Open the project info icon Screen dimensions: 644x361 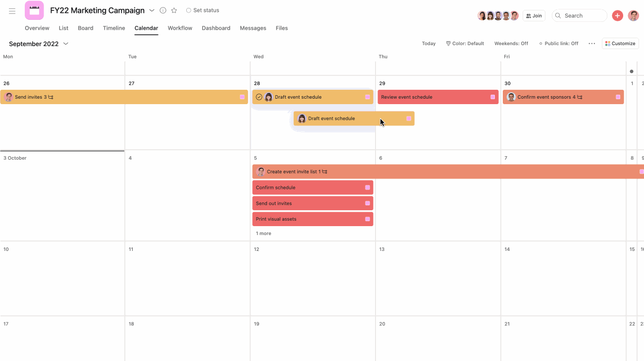click(x=162, y=10)
